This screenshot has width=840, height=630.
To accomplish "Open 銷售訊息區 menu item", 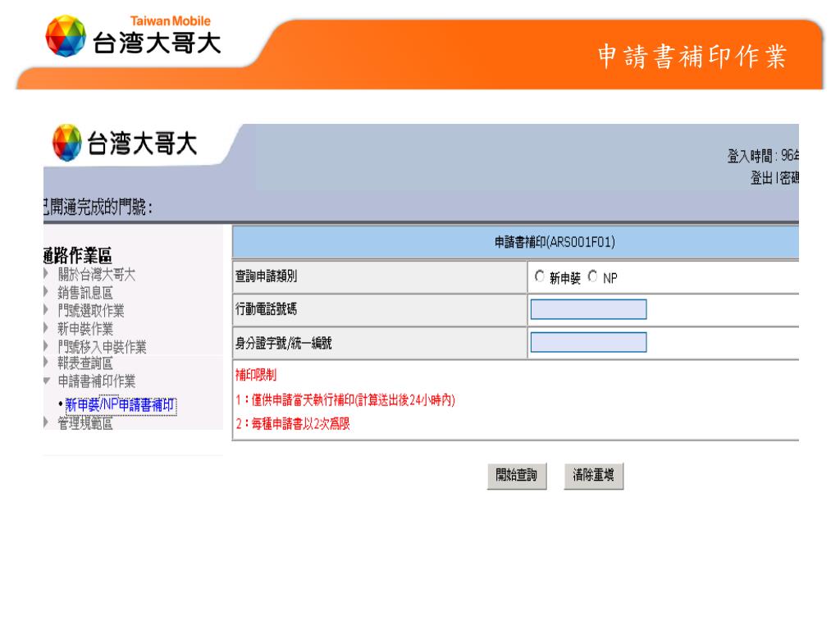I will [85, 293].
